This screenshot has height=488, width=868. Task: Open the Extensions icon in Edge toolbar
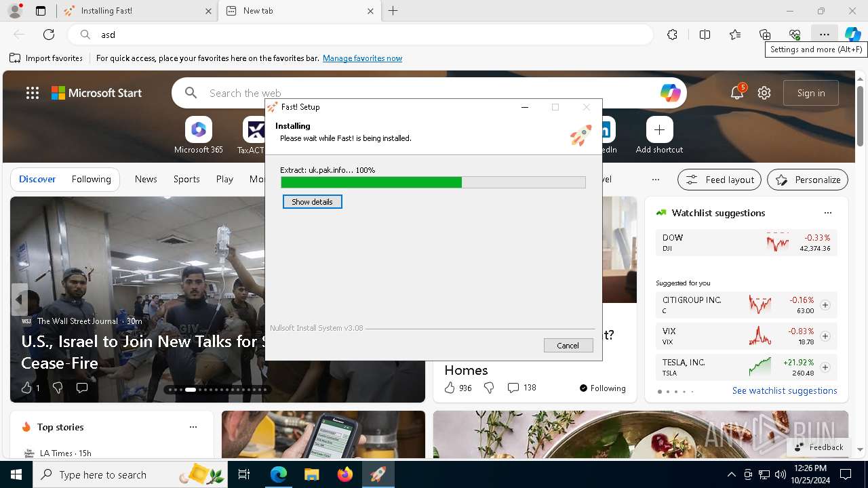672,35
